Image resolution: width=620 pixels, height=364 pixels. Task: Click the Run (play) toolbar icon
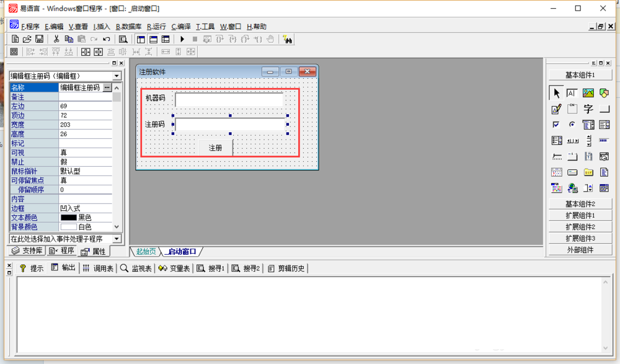point(182,39)
